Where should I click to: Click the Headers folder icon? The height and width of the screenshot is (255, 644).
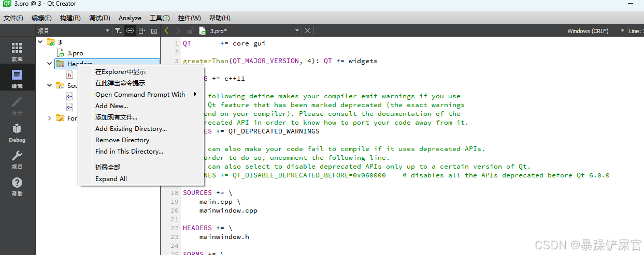click(x=60, y=64)
